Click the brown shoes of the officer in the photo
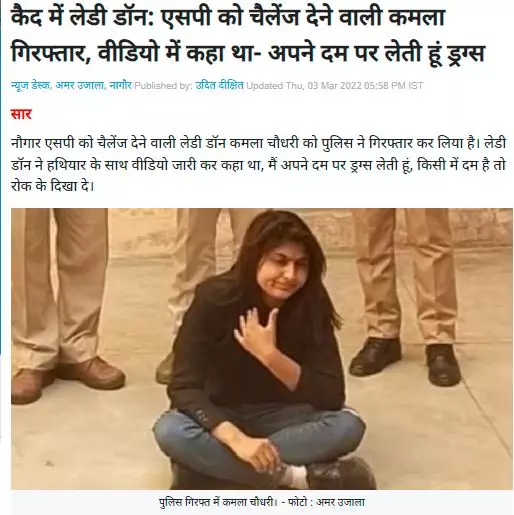Image resolution: width=514 pixels, height=515 pixels. (x=67, y=378)
